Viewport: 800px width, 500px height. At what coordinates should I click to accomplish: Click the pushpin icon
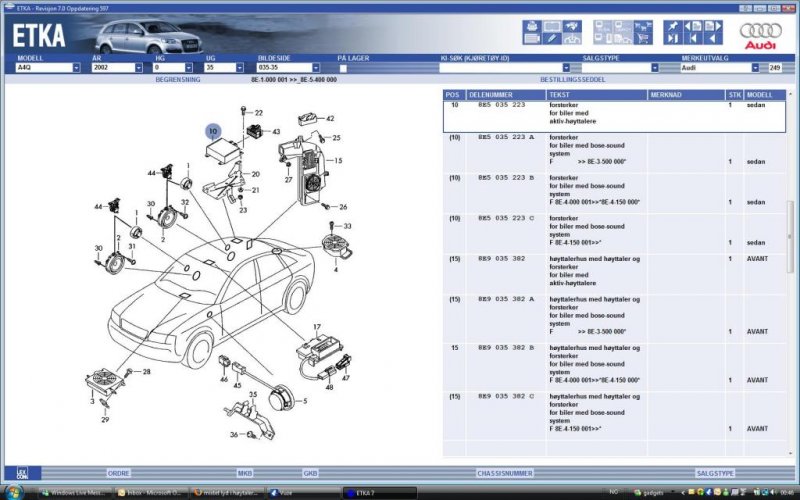[672, 25]
